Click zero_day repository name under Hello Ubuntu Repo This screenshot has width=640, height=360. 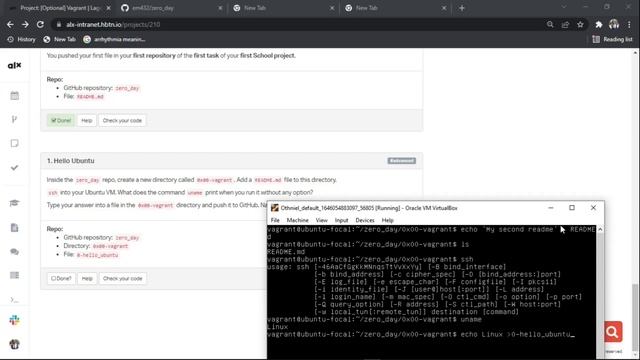[x=127, y=238]
